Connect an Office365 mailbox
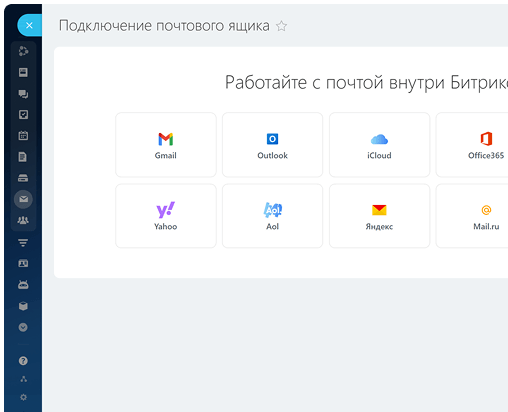The width and height of the screenshot is (508, 412). coord(472,145)
